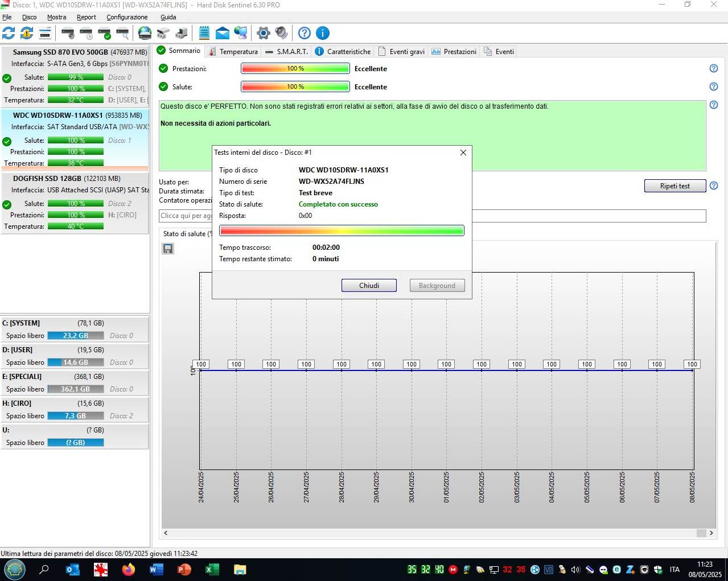Image resolution: width=728 pixels, height=581 pixels.
Task: Click the disk panel view toolbar icon
Action: [45, 33]
